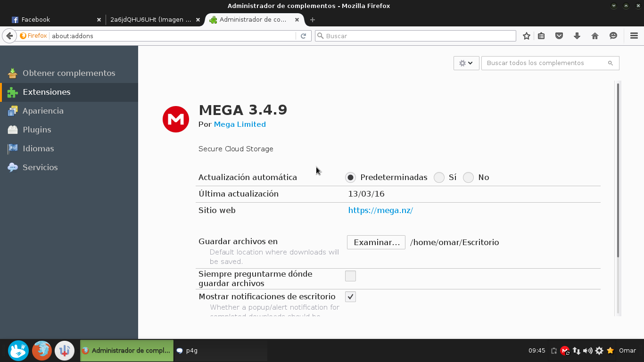This screenshot has height=362, width=644.
Task: Select Sí for automatic updates
Action: [439, 177]
